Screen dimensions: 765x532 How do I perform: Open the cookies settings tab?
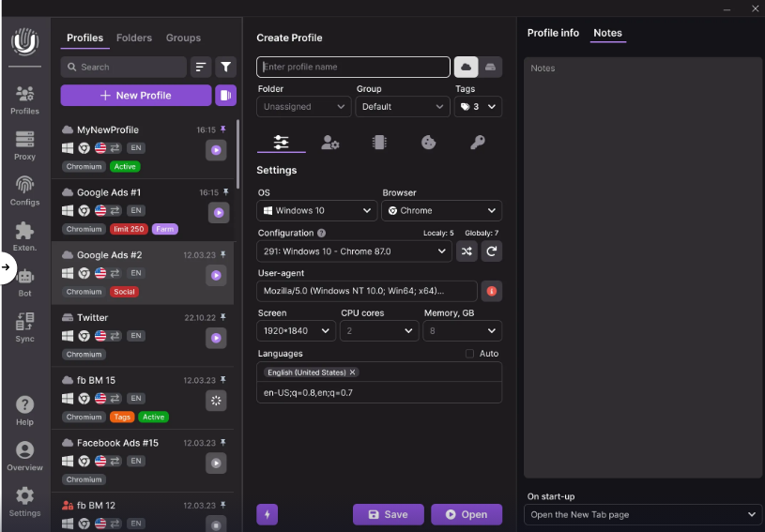[428, 143]
